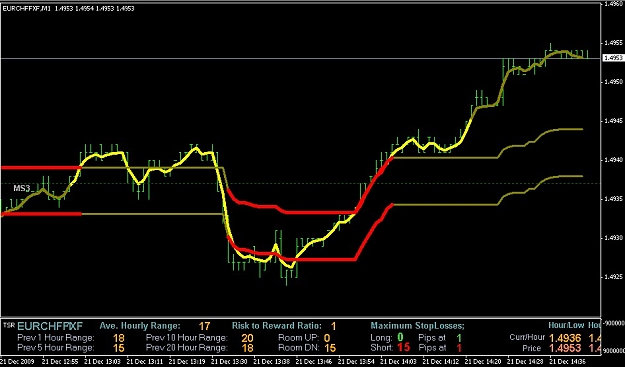Click the Prev 20 Hour Range value 18
Image resolution: width=625 pixels, height=367 pixels.
click(x=247, y=348)
